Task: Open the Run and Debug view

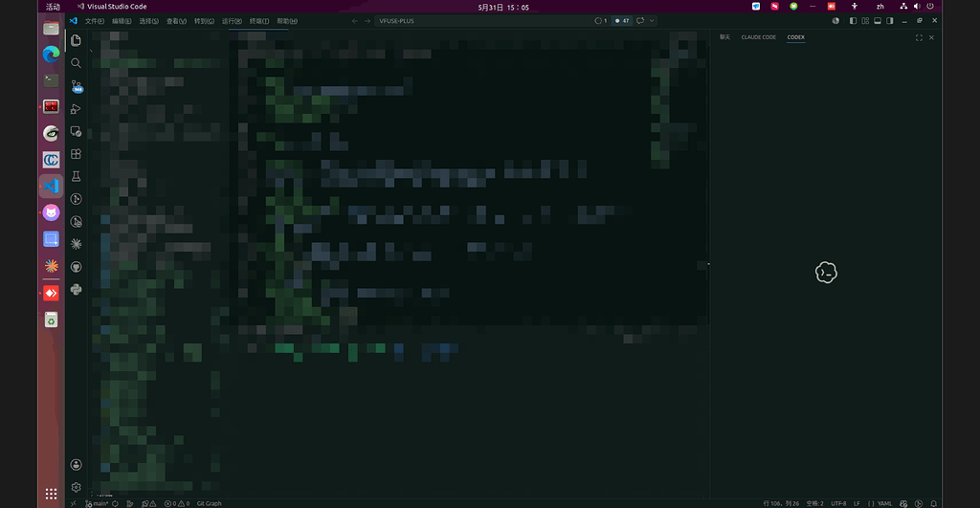Action: click(x=76, y=109)
